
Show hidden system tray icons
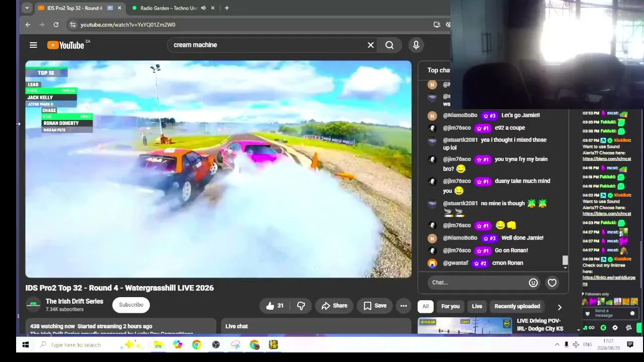(557, 345)
